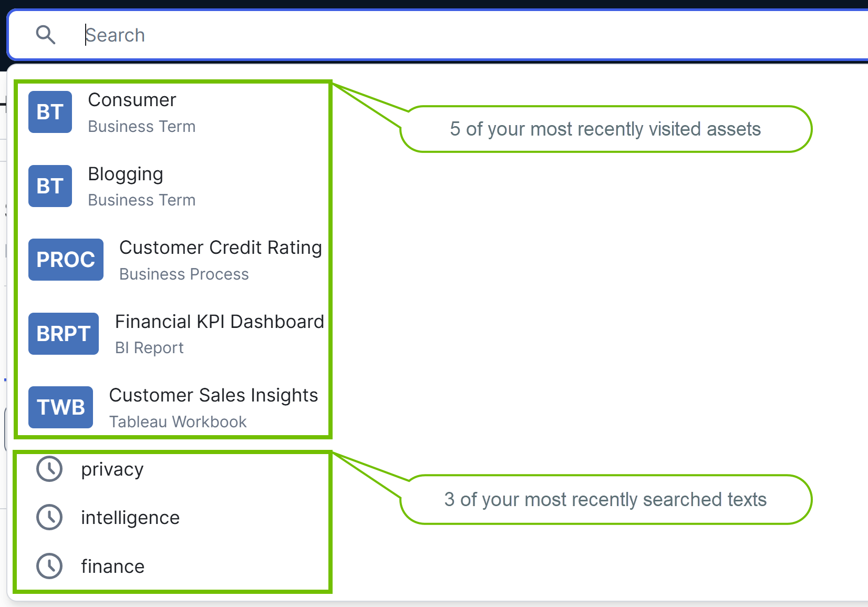
Task: Click the magnifying glass search icon
Action: click(x=46, y=35)
